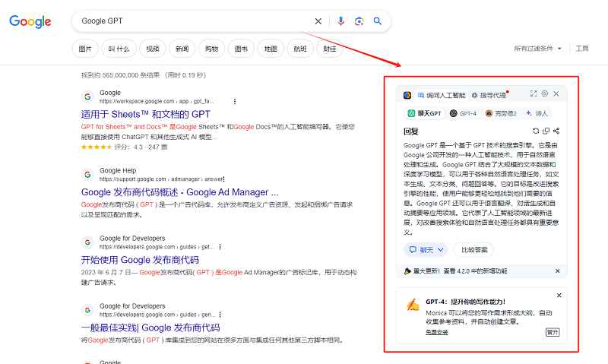
Task: Click the Google GPT search input field
Action: point(194,21)
